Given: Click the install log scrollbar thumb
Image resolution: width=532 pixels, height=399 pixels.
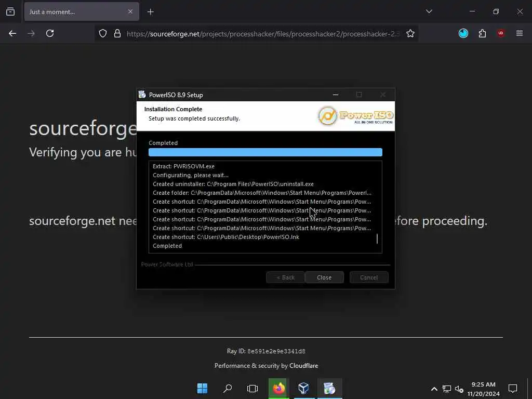Looking at the screenshot, I should [x=377, y=238].
